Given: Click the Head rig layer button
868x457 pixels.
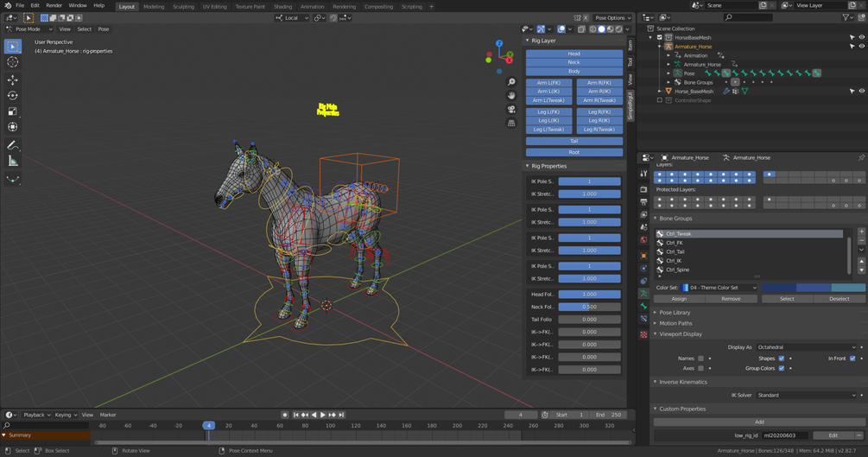Looking at the screenshot, I should [574, 54].
